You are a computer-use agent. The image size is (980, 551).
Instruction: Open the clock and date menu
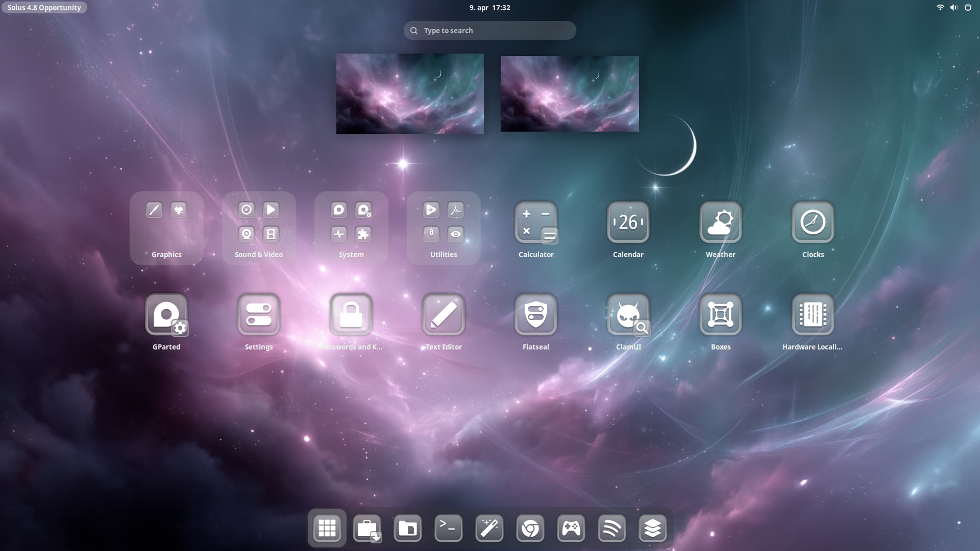click(489, 8)
